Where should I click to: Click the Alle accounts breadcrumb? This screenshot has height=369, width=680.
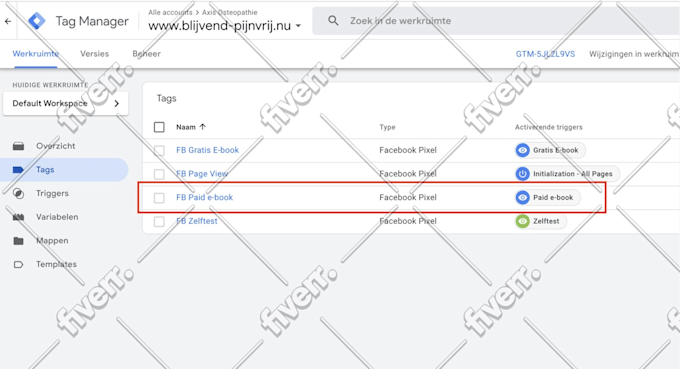click(170, 13)
